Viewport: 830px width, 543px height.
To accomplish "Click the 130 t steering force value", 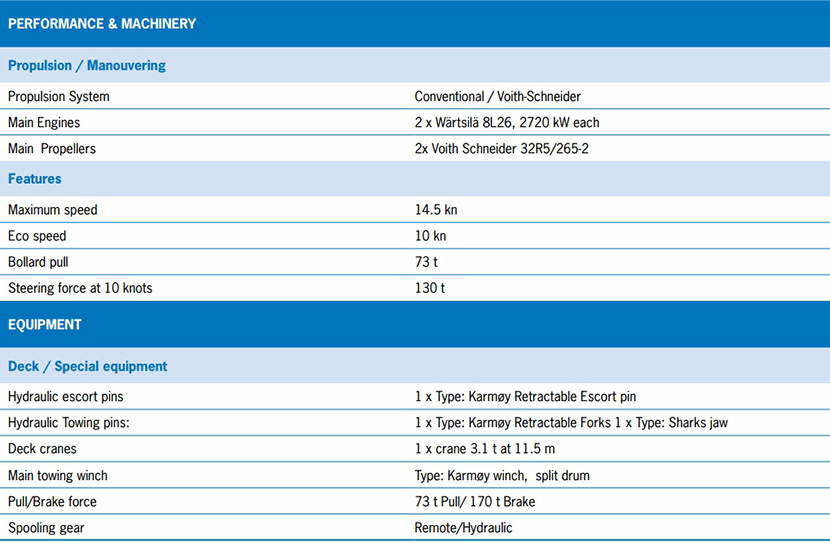I will (429, 288).
